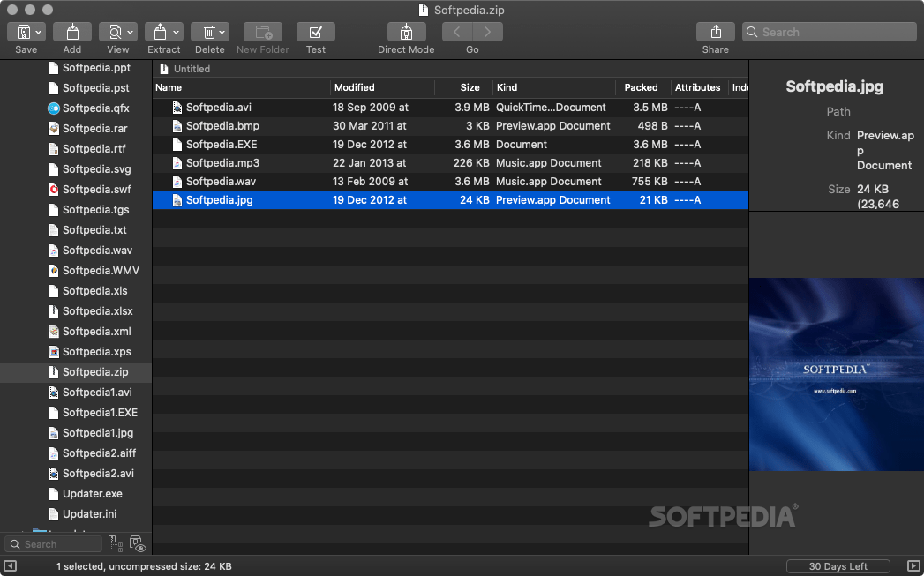Click the Softpedia.WMV video icon
Image resolution: width=924 pixels, height=576 pixels.
54,270
